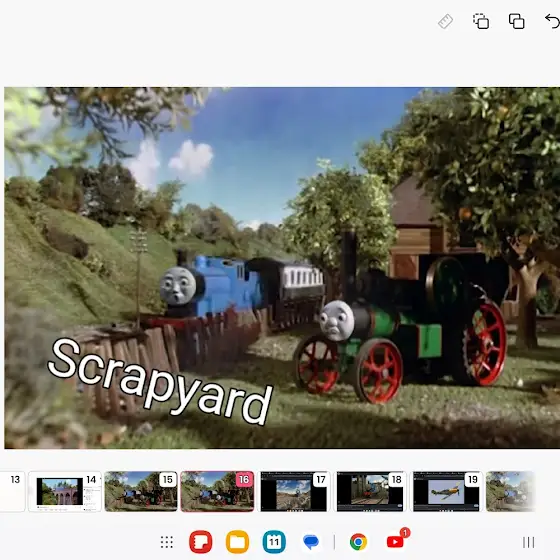Select page 19 airplane thumbnail
Screen dimensions: 560x560
point(447,491)
